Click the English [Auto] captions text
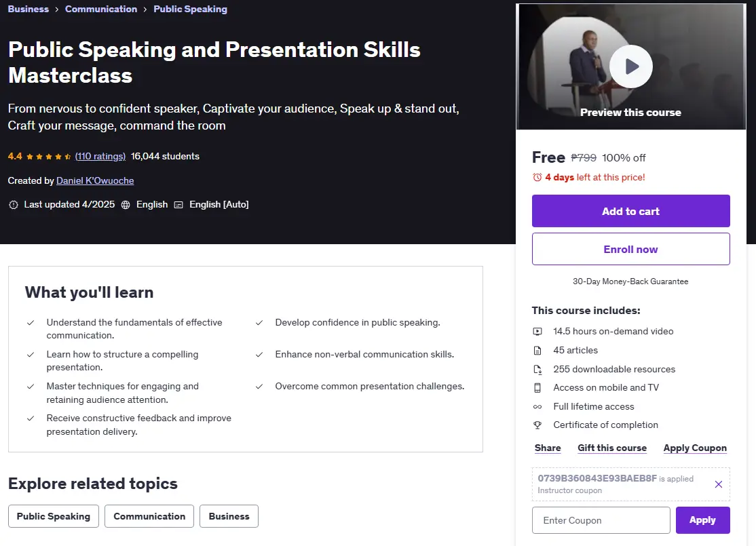756x546 pixels. point(219,204)
